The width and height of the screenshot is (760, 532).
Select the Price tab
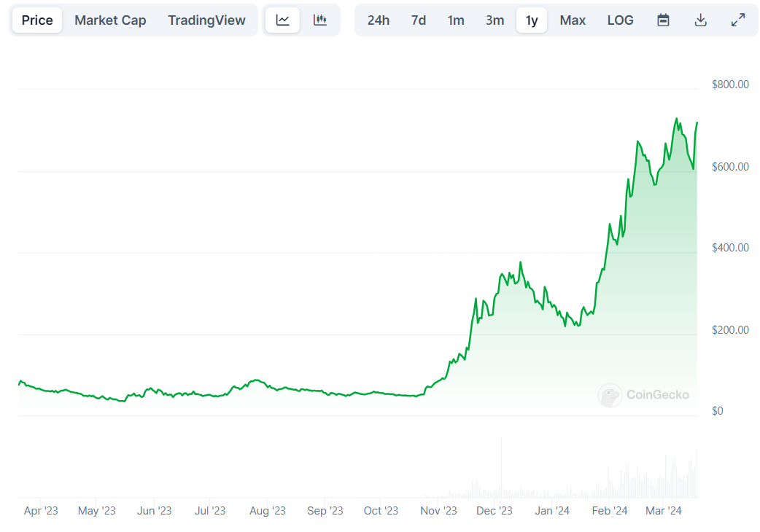pos(37,20)
